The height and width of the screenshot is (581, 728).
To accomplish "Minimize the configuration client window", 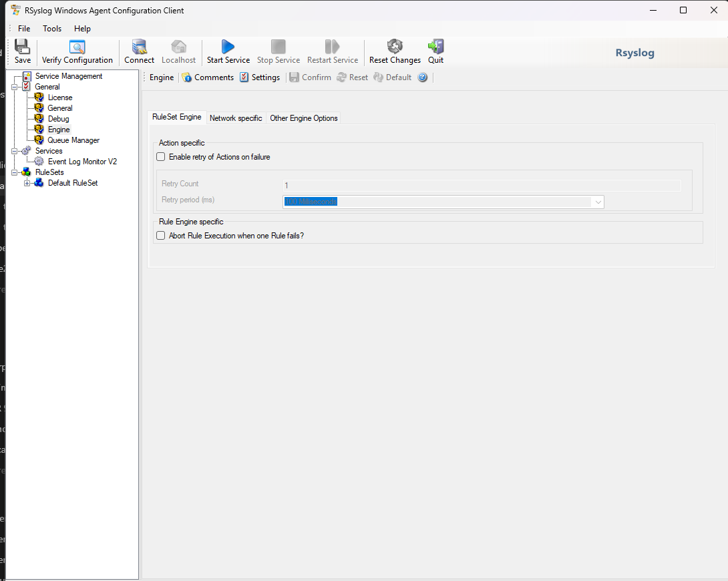I will pyautogui.click(x=653, y=10).
